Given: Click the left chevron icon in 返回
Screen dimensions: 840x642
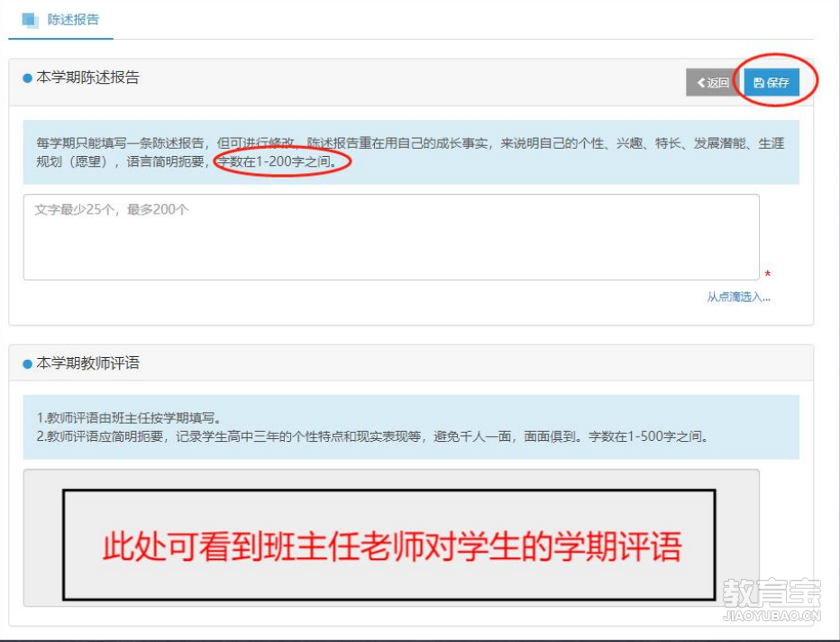Looking at the screenshot, I should coord(700,83).
